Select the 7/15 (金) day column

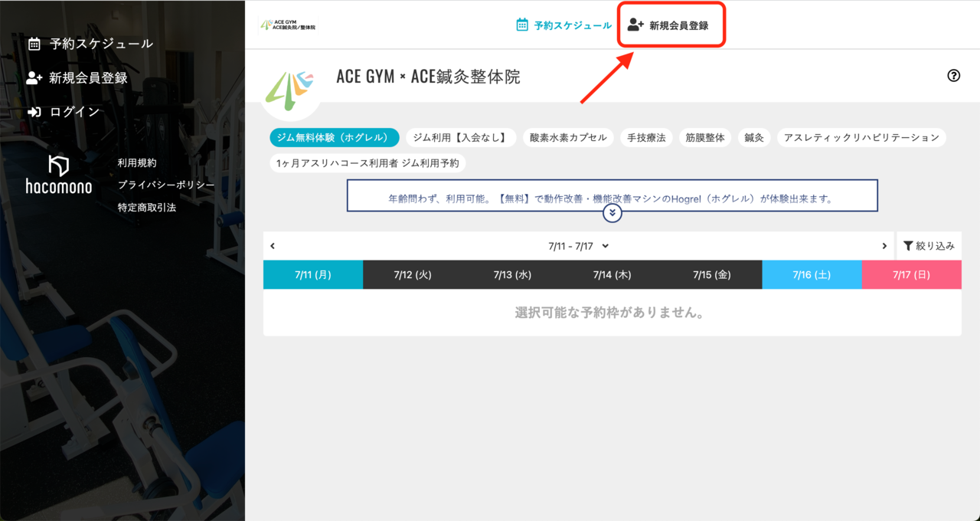[x=712, y=275]
